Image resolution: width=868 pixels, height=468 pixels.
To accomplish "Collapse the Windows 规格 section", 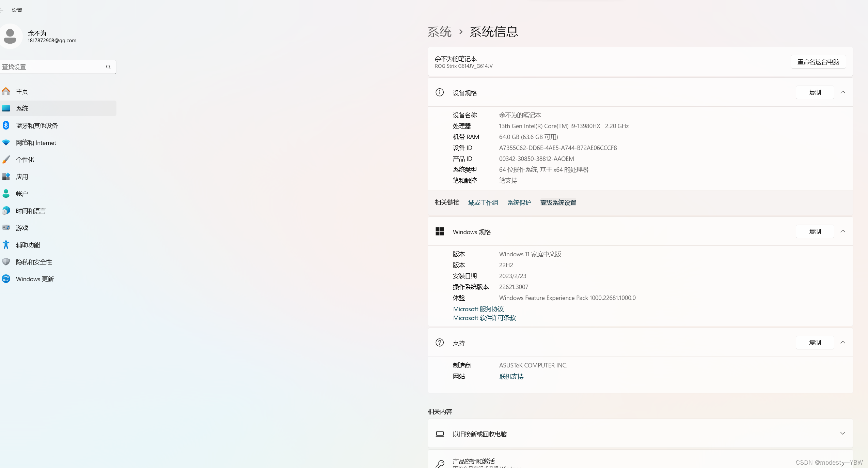I will click(x=842, y=231).
